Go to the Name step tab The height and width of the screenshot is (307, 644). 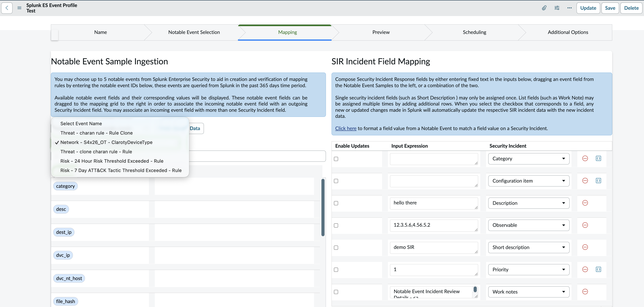coord(101,32)
